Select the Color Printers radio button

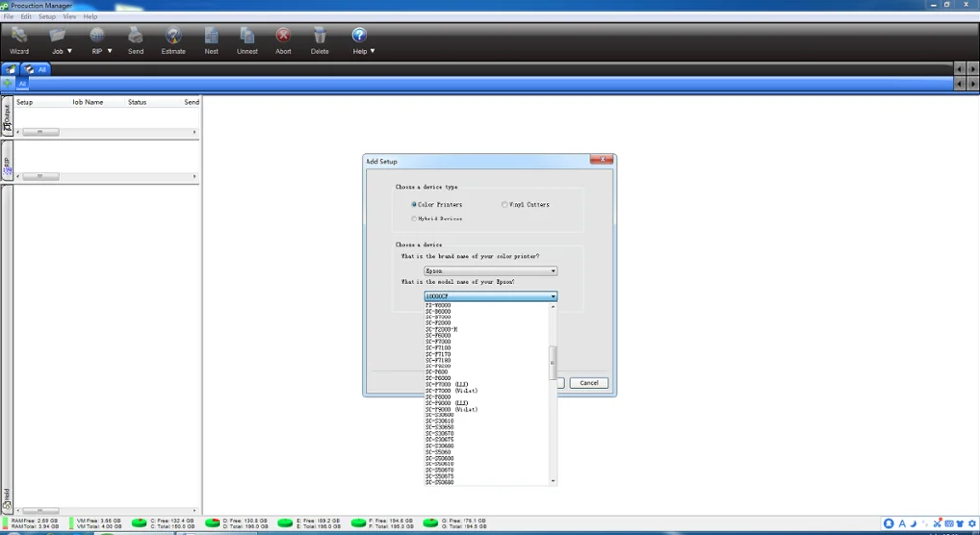[414, 205]
